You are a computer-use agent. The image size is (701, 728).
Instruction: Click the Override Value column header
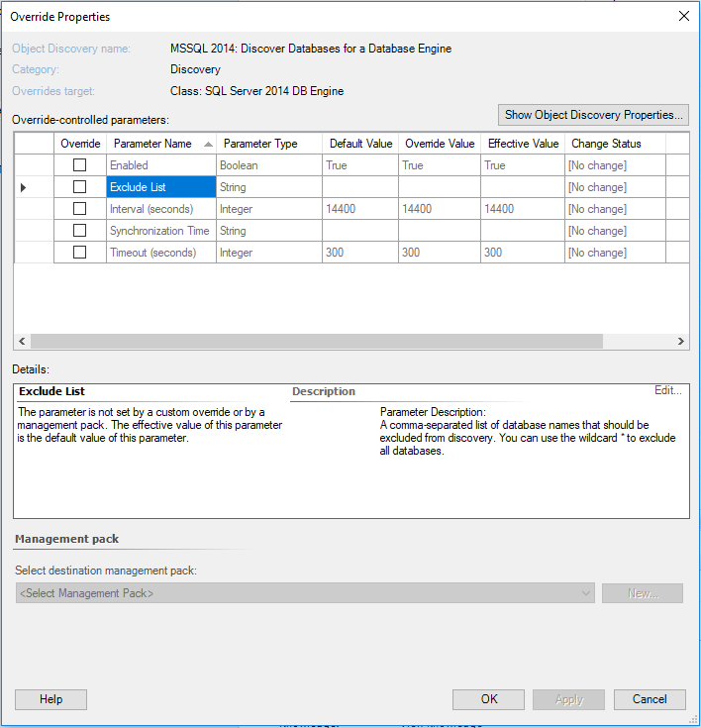[x=440, y=144]
